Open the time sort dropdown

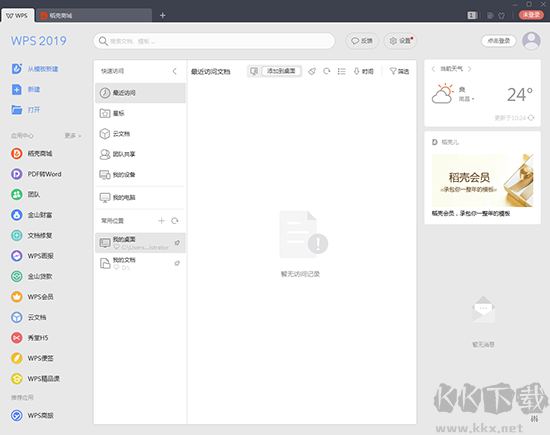click(363, 71)
